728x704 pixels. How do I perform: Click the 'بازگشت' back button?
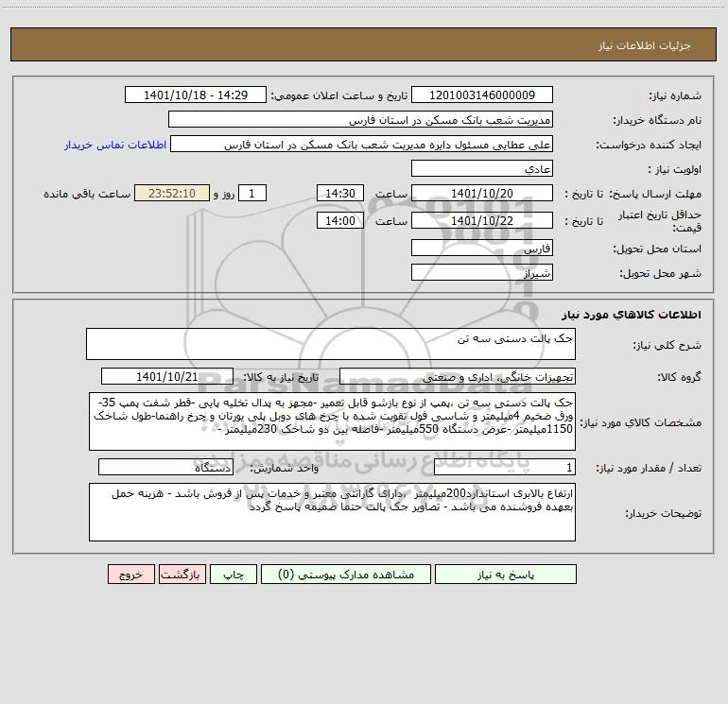click(x=182, y=575)
